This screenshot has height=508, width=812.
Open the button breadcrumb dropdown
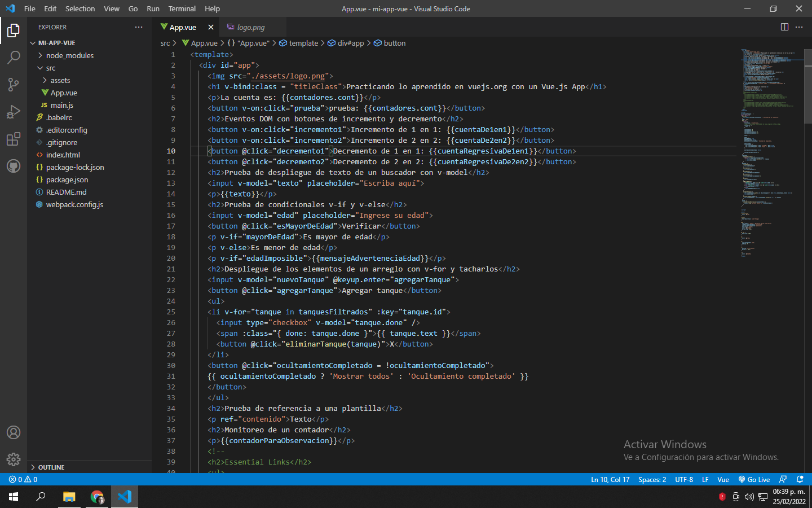[x=390, y=43]
